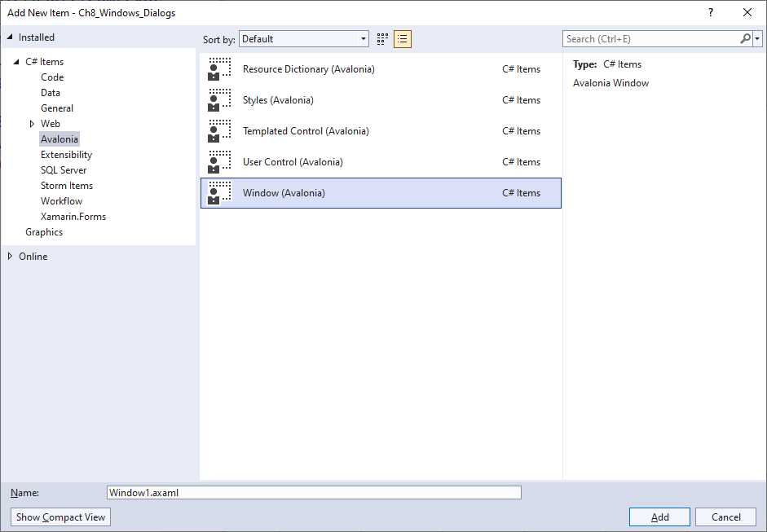Select the Web category label

pyautogui.click(x=51, y=124)
